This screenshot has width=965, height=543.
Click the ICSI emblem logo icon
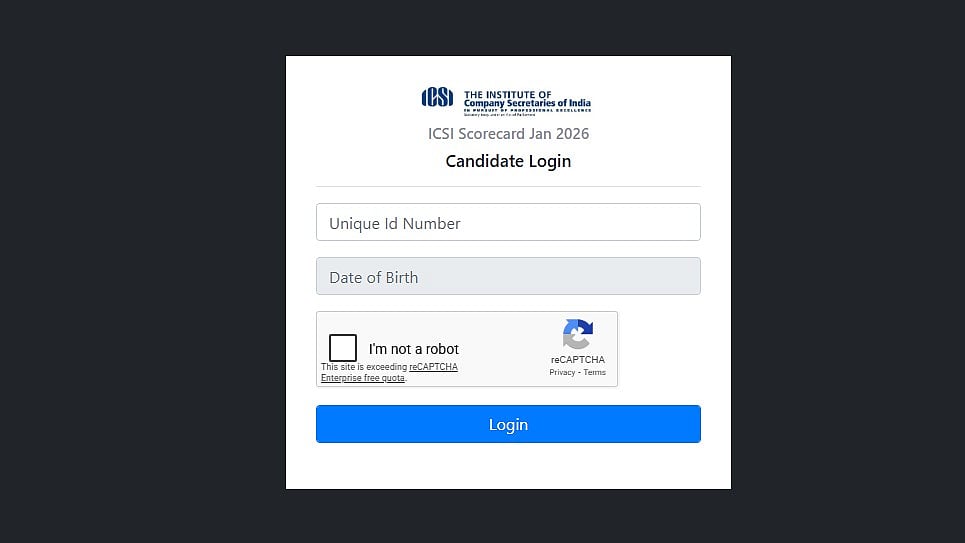437,97
